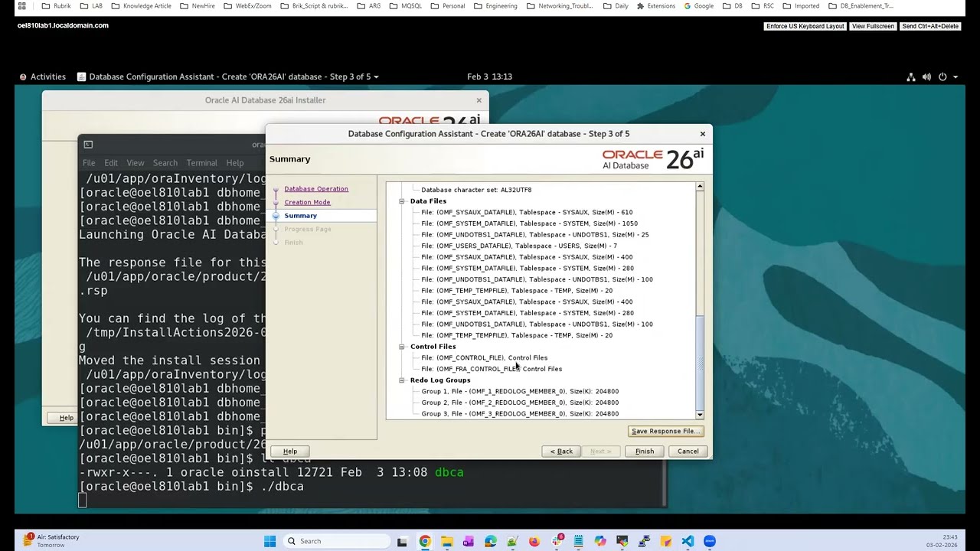Screen dimensions: 980x551
Task: Click the summary vertical scrollbar thumb
Action: (700, 364)
